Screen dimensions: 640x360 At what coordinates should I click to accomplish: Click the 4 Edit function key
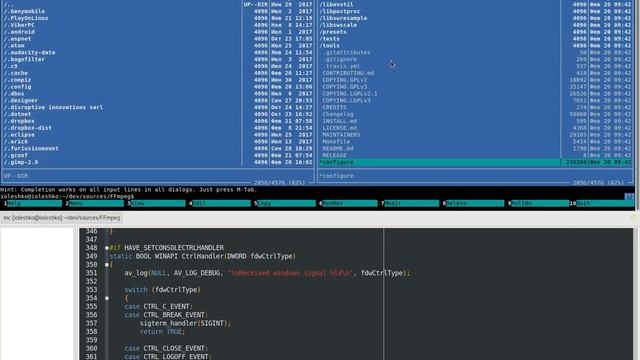point(220,203)
